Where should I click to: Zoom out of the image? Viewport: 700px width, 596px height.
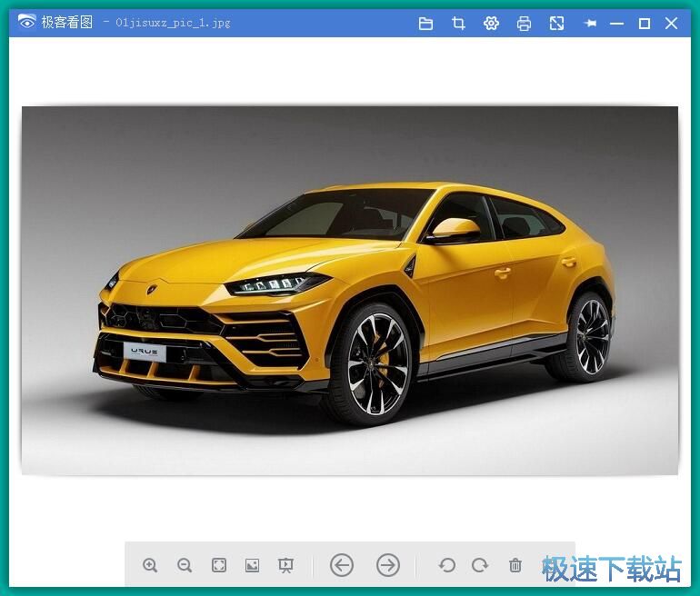pos(185,565)
